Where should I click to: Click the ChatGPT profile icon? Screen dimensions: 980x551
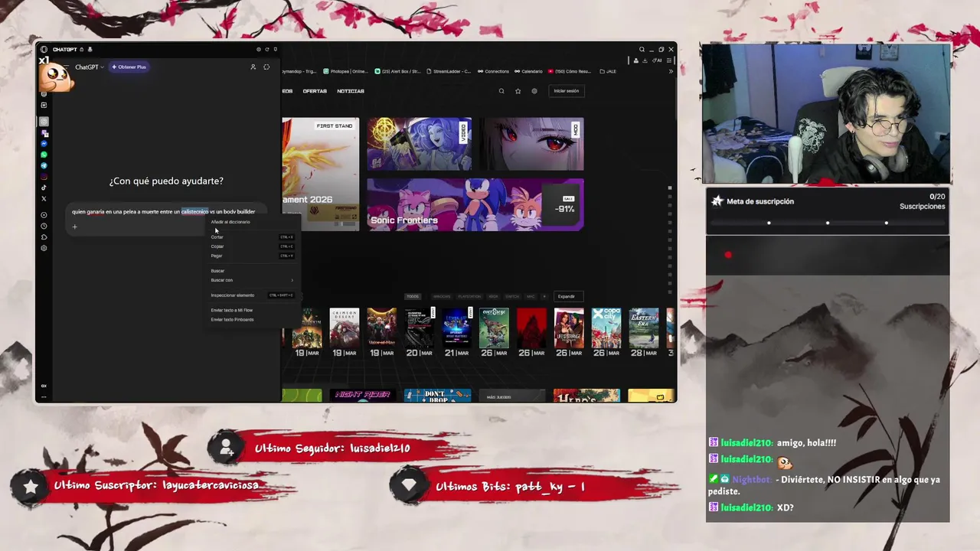tap(253, 67)
